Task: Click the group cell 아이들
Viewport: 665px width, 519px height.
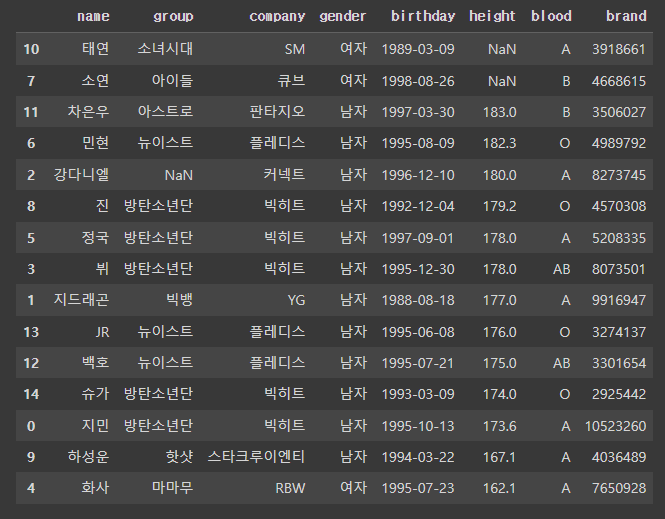Action: pos(173,80)
